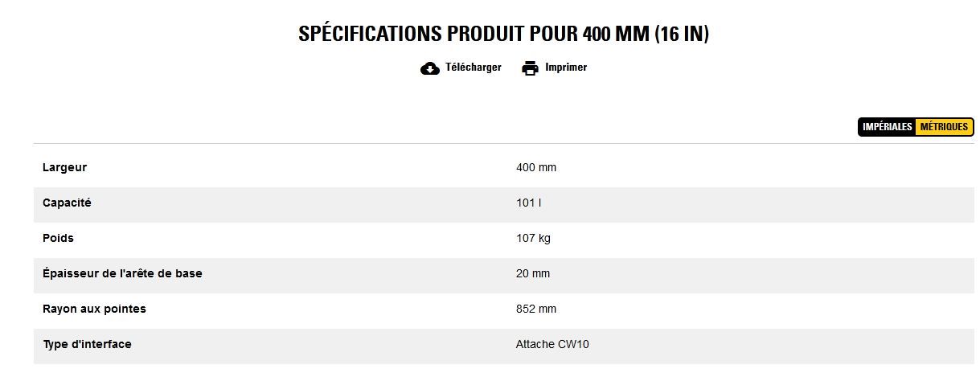This screenshot has height=377, width=980.
Task: Click the 400 mm width value
Action: coord(536,167)
